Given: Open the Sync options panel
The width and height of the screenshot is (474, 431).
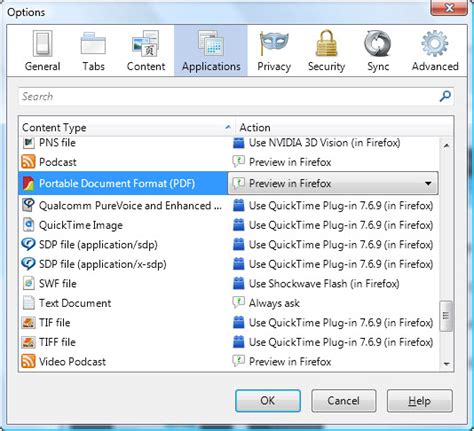Looking at the screenshot, I should (x=378, y=51).
